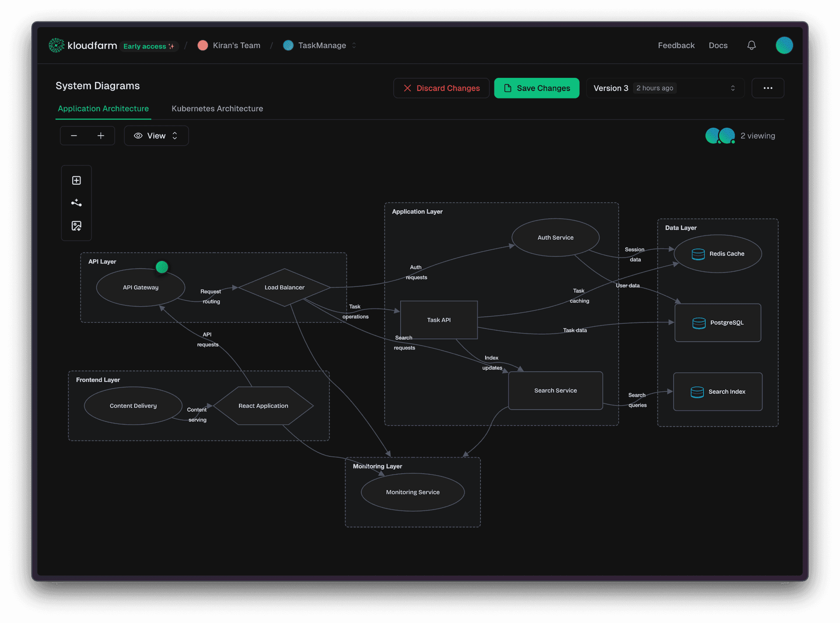The height and width of the screenshot is (623, 840).
Task: Click the Redis Cache database node
Action: [717, 254]
